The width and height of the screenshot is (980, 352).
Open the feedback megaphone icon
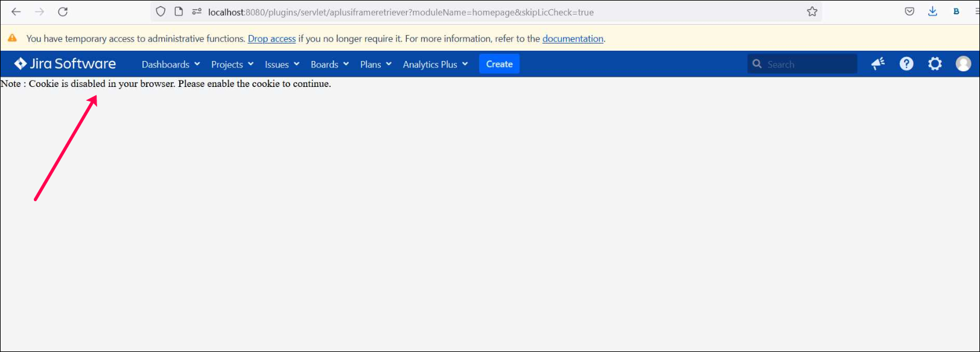878,64
